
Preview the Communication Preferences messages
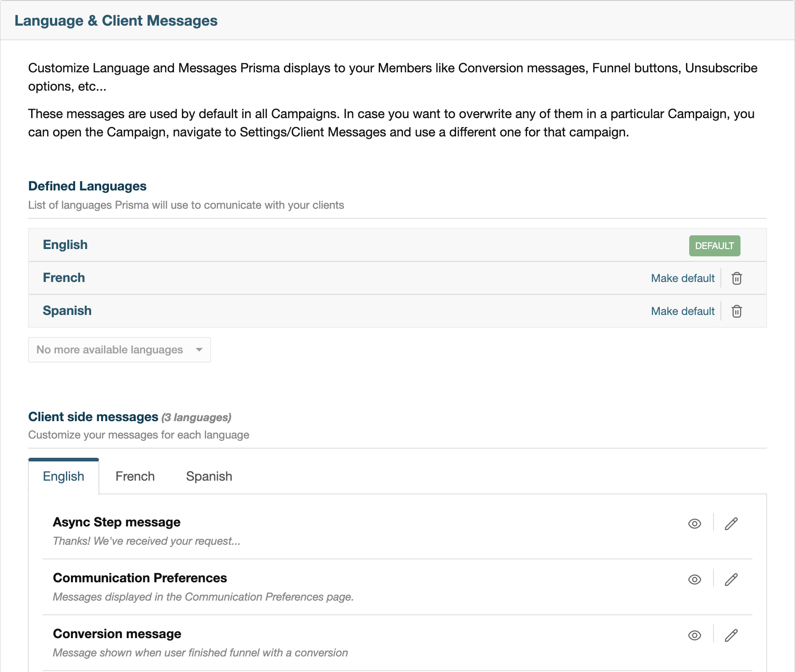pos(695,580)
